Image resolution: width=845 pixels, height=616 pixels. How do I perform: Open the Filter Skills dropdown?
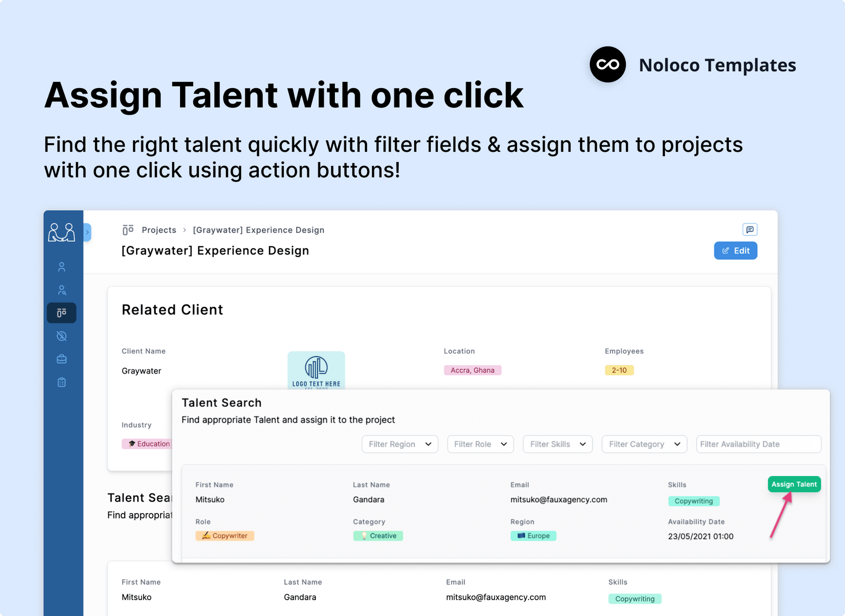pos(557,444)
